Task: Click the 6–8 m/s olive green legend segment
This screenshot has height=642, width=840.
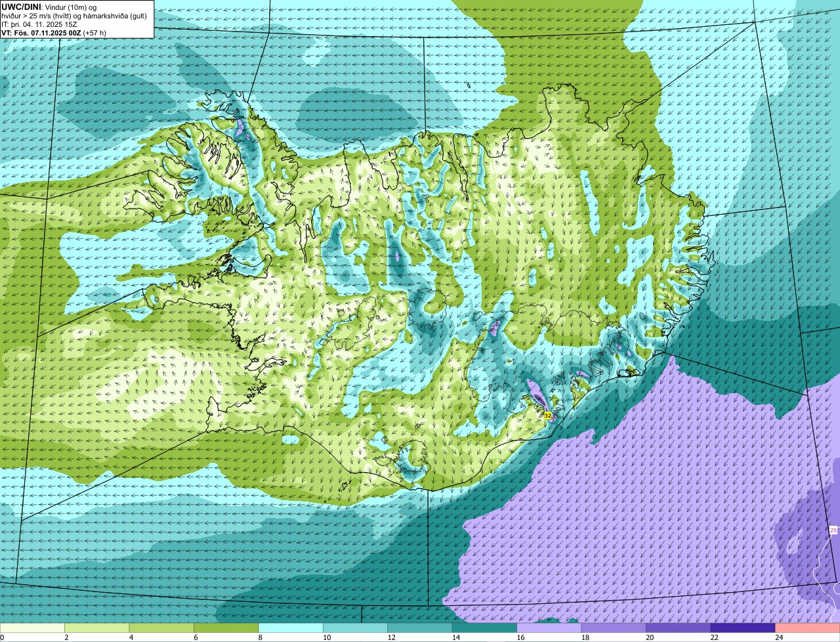Action: [x=226, y=628]
